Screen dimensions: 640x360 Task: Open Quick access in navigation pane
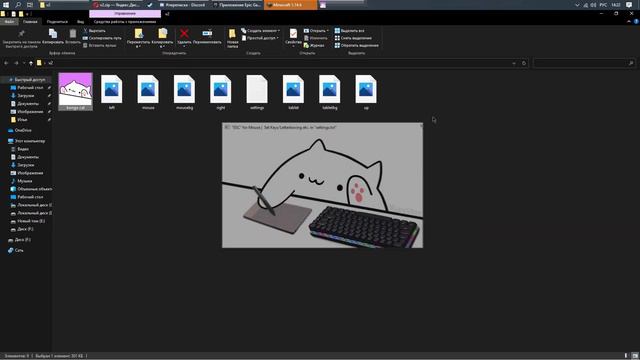click(x=27, y=80)
